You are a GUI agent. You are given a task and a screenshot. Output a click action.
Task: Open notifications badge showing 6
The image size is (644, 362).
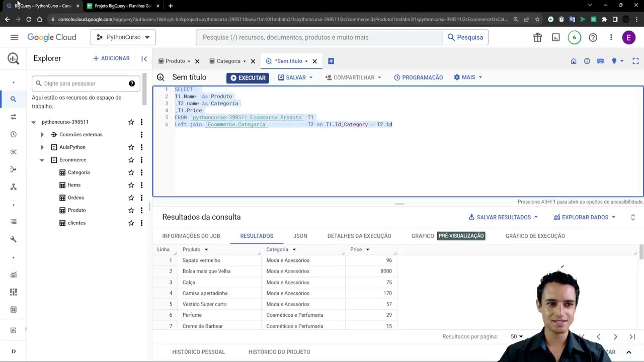pyautogui.click(x=574, y=37)
